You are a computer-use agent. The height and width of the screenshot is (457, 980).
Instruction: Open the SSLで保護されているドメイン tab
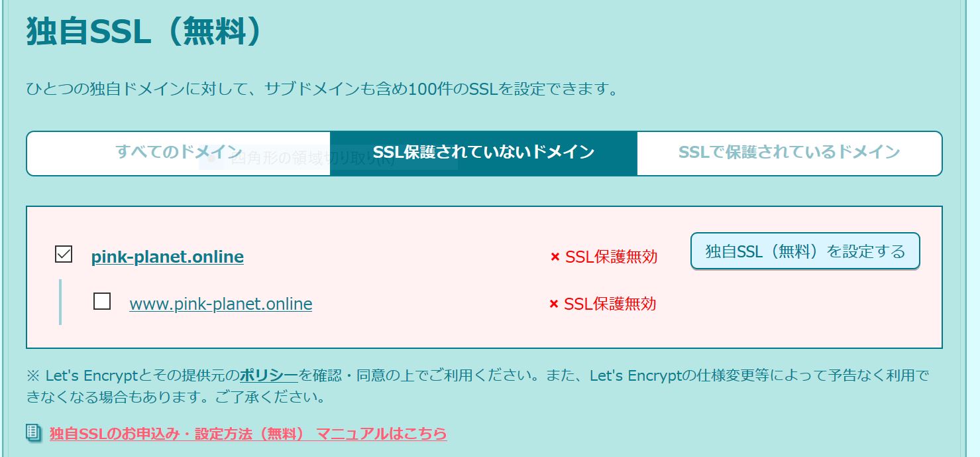[x=789, y=153]
